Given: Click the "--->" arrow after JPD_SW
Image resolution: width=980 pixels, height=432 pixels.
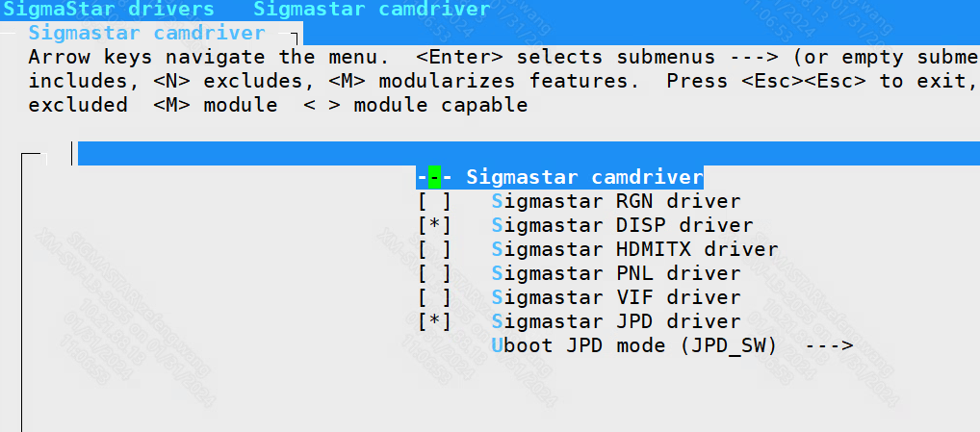Looking at the screenshot, I should (x=829, y=345).
